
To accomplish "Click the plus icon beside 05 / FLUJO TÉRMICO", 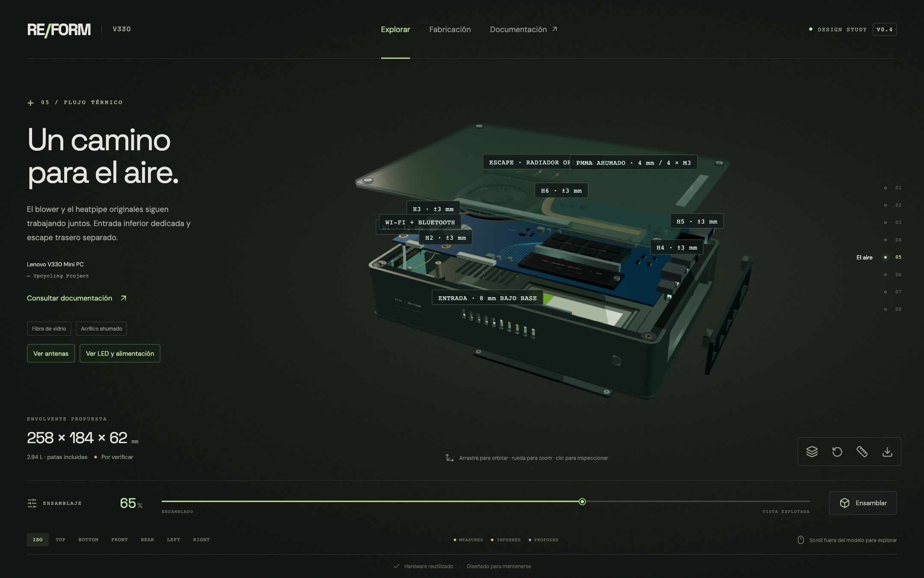I will point(30,103).
